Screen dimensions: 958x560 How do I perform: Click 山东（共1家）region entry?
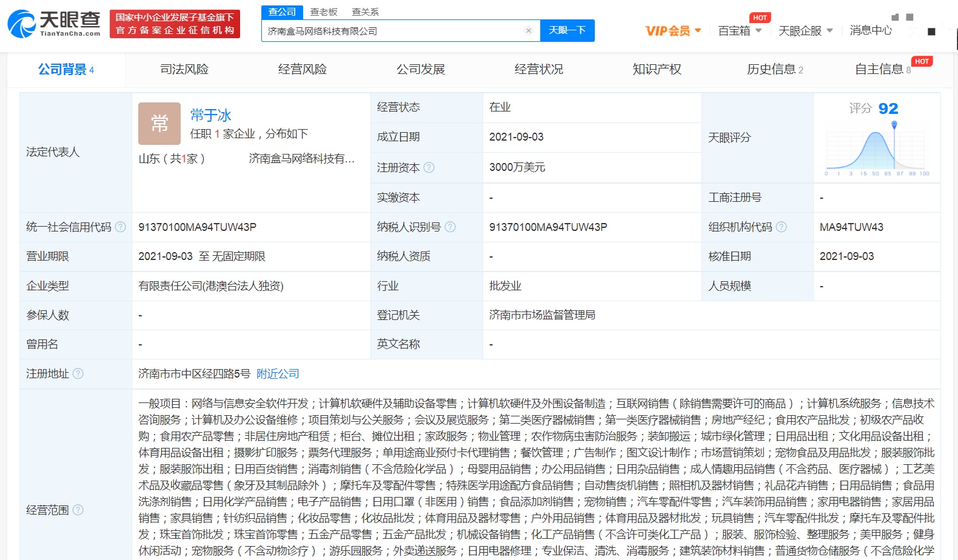[x=172, y=159]
